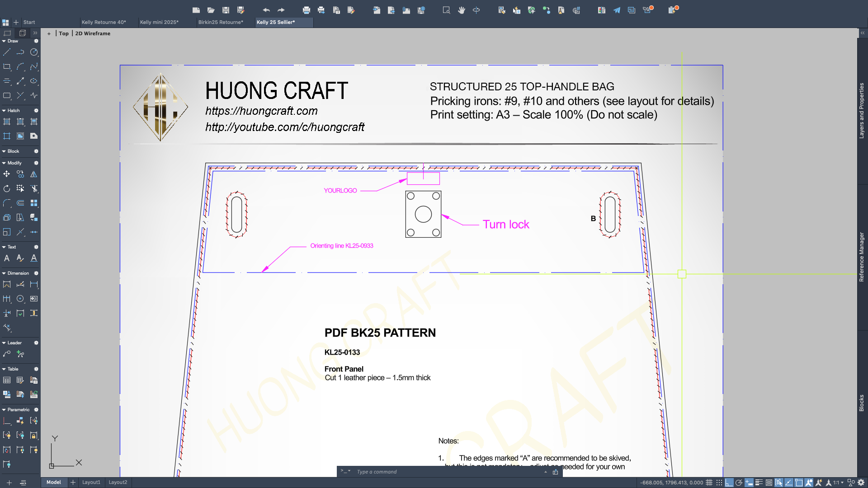868x488 pixels.
Task: Open the Start tab
Action: pyautogui.click(x=29, y=22)
